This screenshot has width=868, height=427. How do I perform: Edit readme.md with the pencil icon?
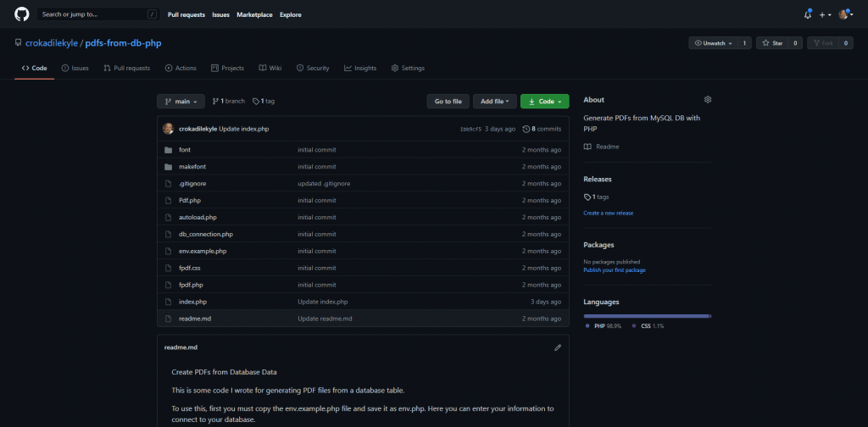click(x=557, y=347)
